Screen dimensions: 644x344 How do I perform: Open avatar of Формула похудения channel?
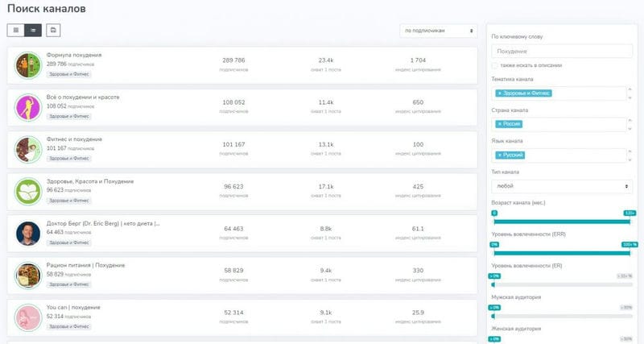pos(28,65)
